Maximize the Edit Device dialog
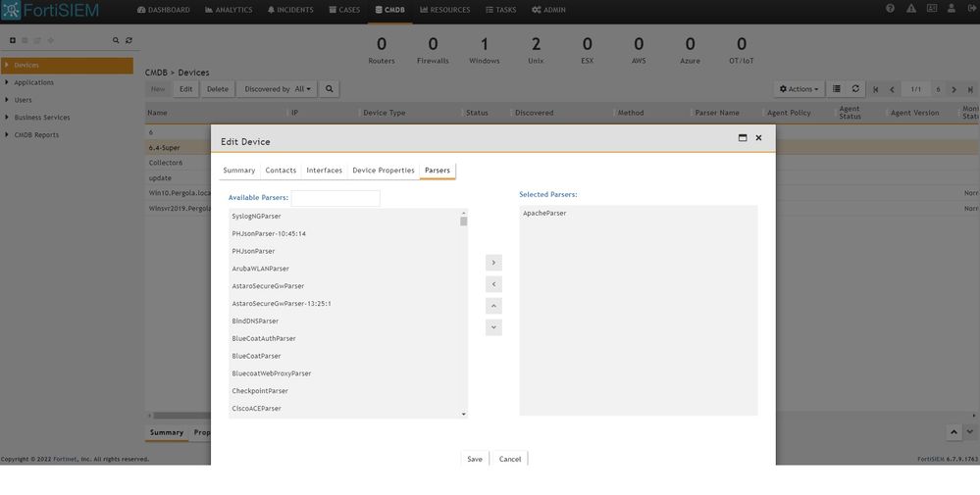 [x=743, y=138]
